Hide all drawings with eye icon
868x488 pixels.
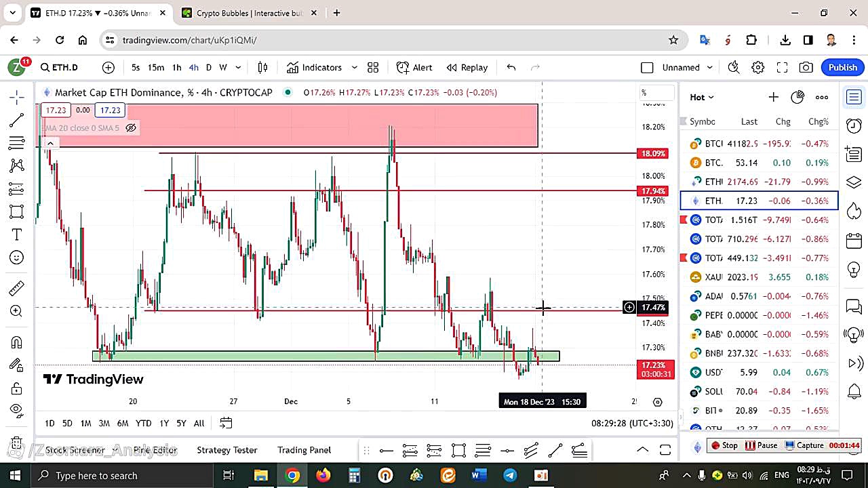point(17,410)
